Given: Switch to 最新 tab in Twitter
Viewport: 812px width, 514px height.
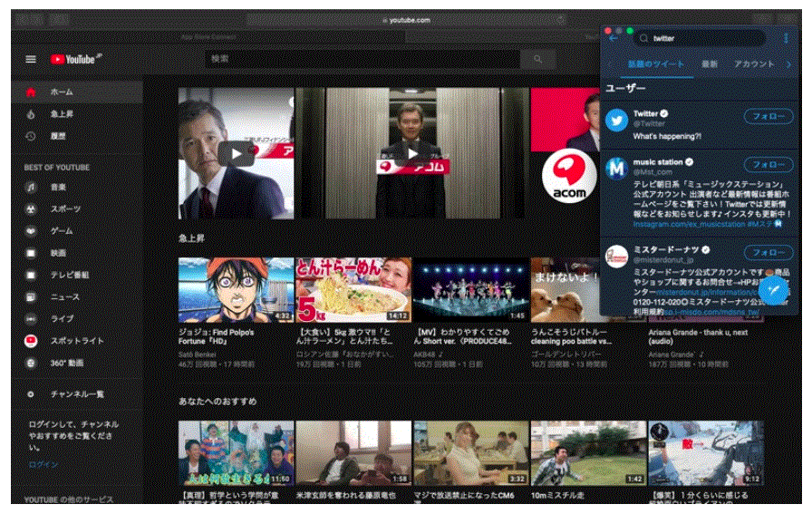Looking at the screenshot, I should pyautogui.click(x=709, y=64).
